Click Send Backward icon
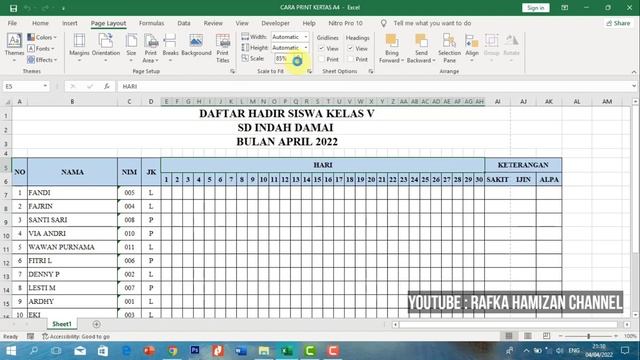Image resolution: width=640 pixels, height=360 pixels. pyautogui.click(x=421, y=41)
